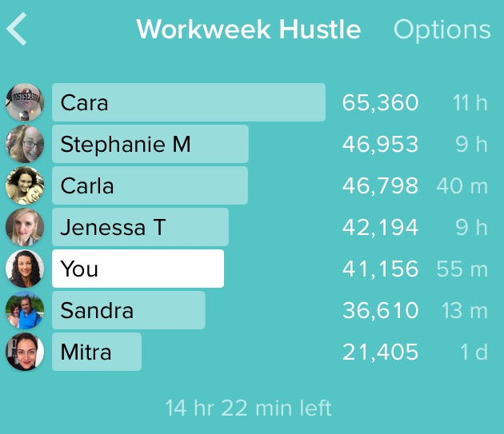
Task: Open Cara's profile picture
Action: click(x=25, y=102)
